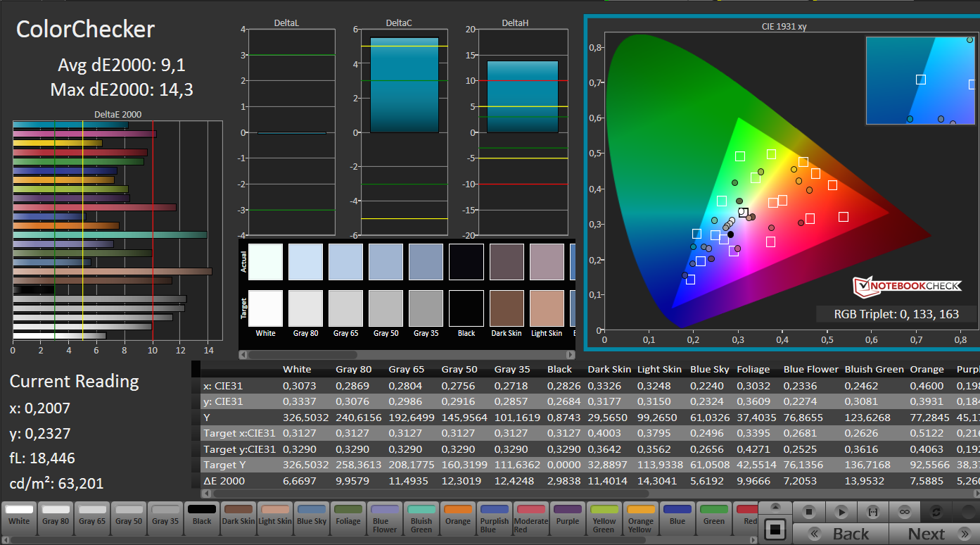
Task: Click the Actual Dark Skin swatch
Action: point(507,262)
